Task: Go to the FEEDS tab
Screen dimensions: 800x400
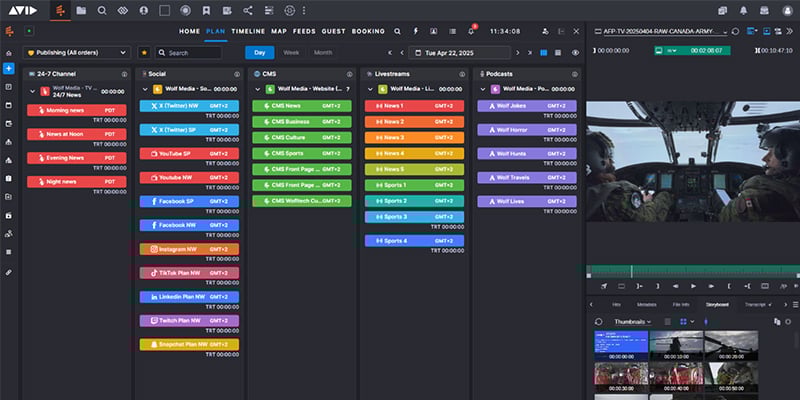Action: pos(304,31)
